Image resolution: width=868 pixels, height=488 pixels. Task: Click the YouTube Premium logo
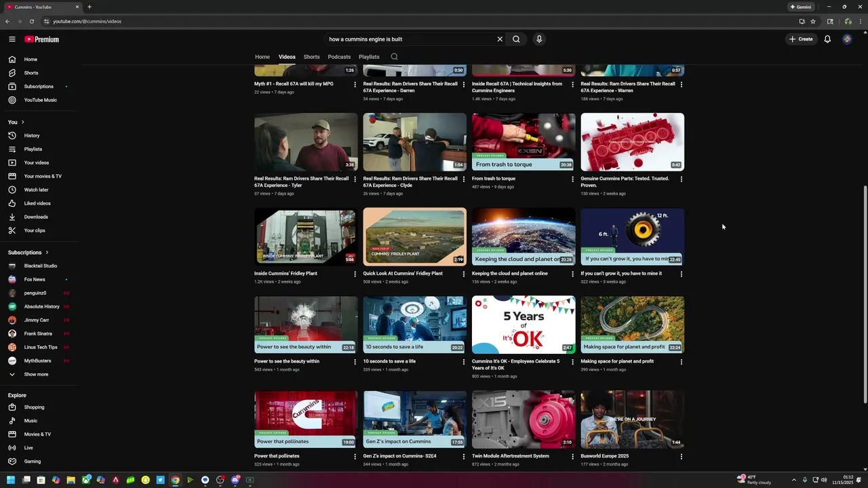(x=41, y=39)
